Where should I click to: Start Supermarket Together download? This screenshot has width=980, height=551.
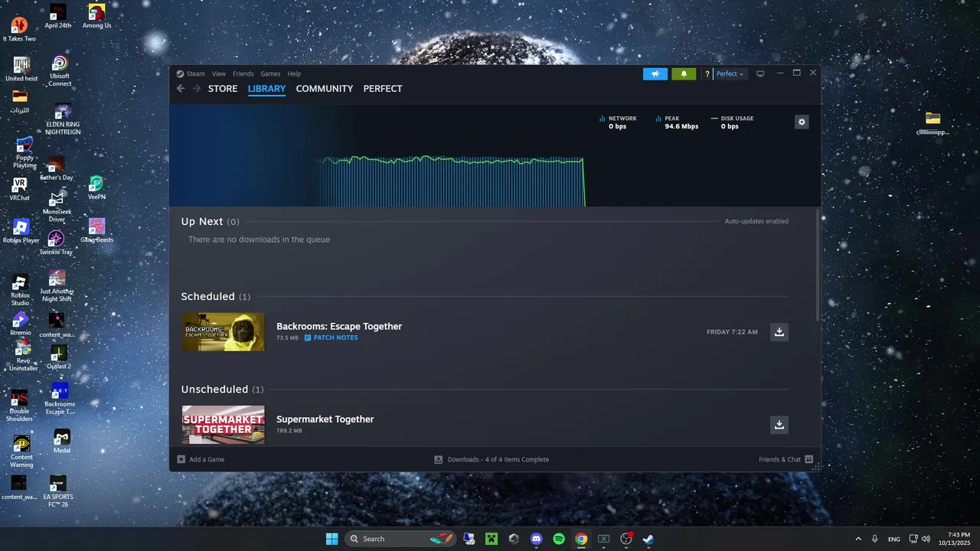(779, 425)
